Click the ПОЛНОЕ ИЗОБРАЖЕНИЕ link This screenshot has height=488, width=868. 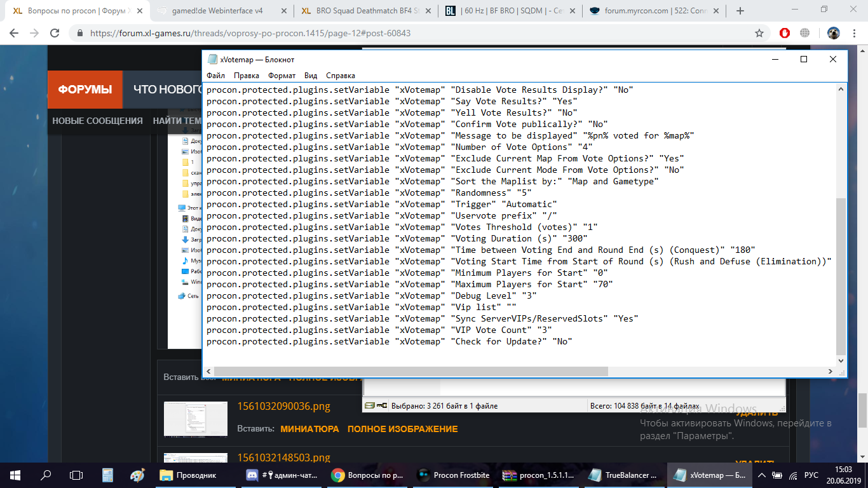pyautogui.click(x=402, y=429)
